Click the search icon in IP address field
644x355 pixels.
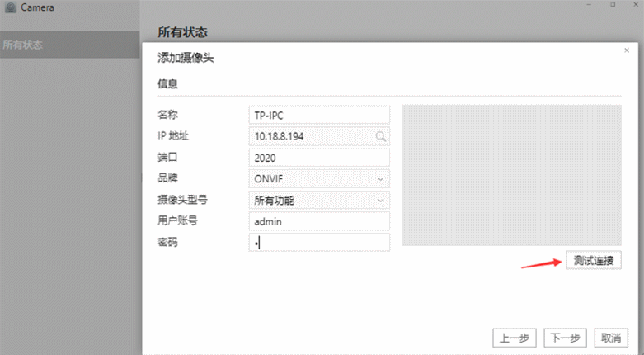[381, 136]
